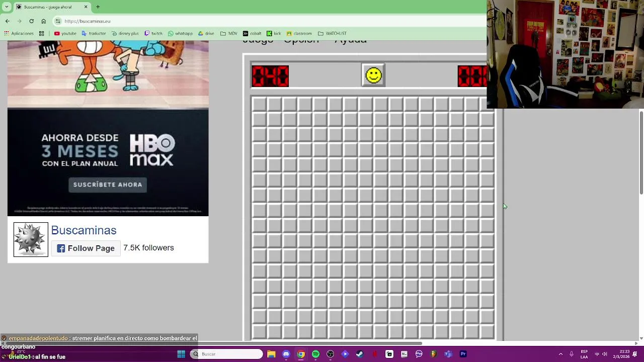Open the Windows Start menu
Viewport: 644px width, 362px height.
click(181, 354)
